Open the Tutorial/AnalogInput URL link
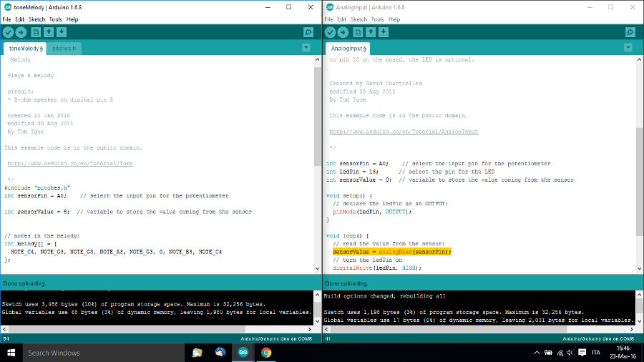This screenshot has width=644, height=362. point(404,132)
